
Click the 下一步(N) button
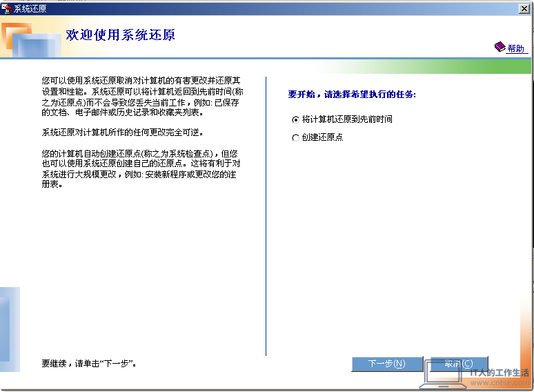click(x=387, y=364)
